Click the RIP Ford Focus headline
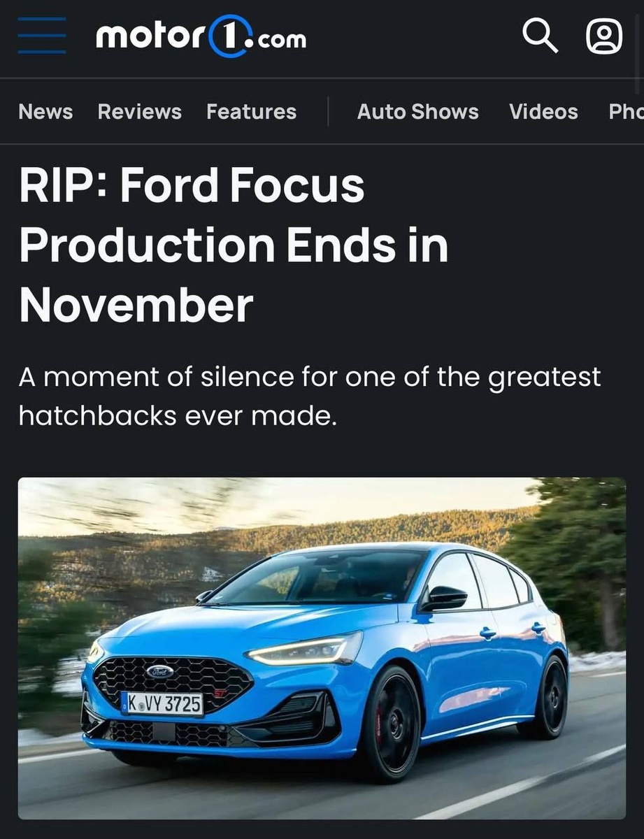Screen dimensions: 644x839 point(234,245)
